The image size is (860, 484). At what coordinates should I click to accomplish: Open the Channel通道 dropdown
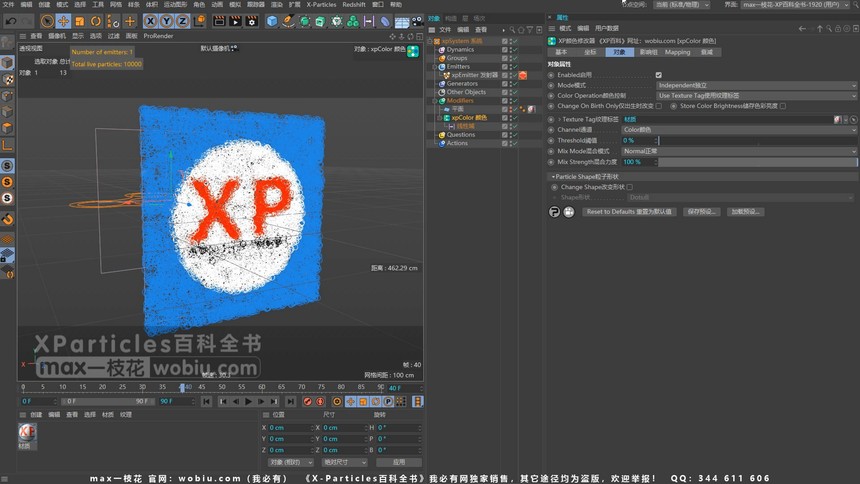point(739,130)
